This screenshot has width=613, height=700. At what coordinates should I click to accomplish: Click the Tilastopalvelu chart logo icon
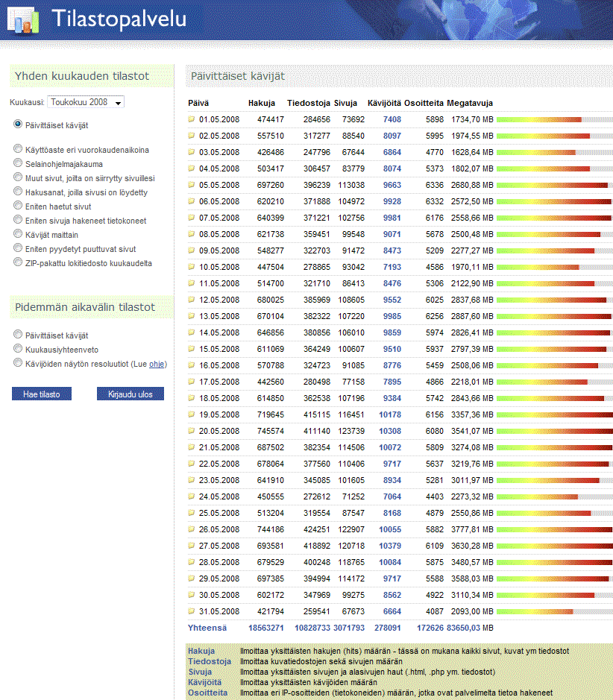point(23,20)
